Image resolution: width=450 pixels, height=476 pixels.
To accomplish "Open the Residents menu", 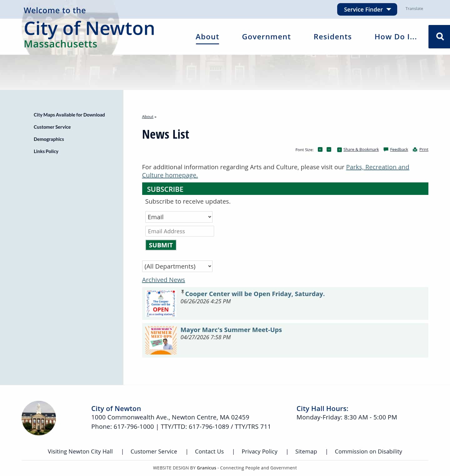I will [x=332, y=37].
